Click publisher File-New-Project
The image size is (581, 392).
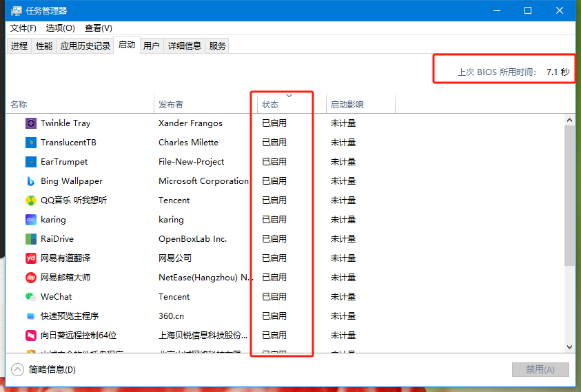point(191,161)
